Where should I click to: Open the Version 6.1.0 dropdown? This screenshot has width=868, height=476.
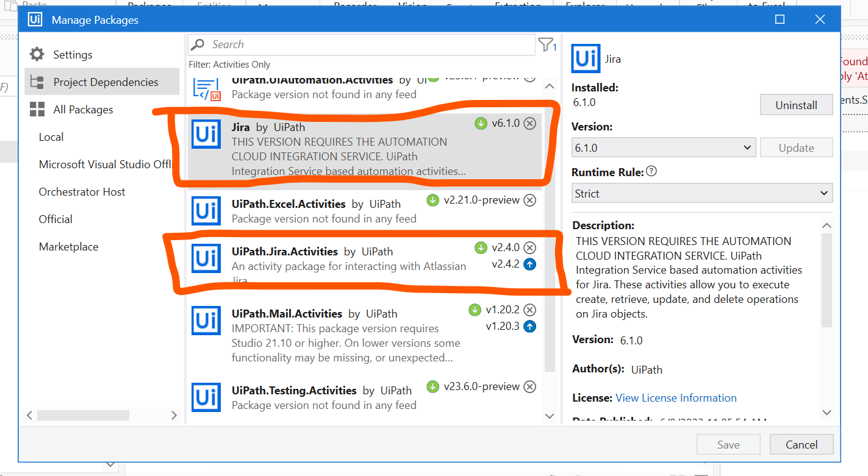click(x=664, y=147)
